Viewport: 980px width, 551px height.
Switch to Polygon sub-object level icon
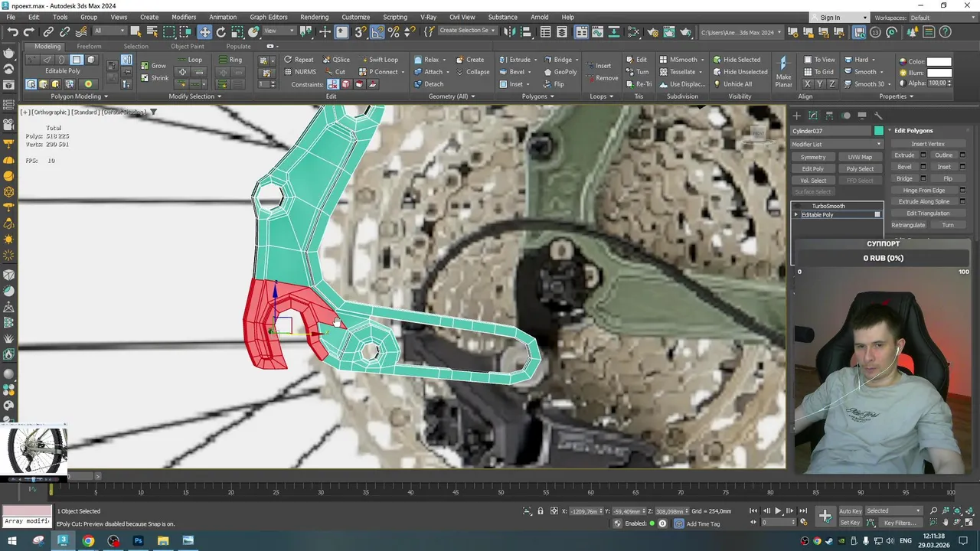pyautogui.click(x=77, y=60)
